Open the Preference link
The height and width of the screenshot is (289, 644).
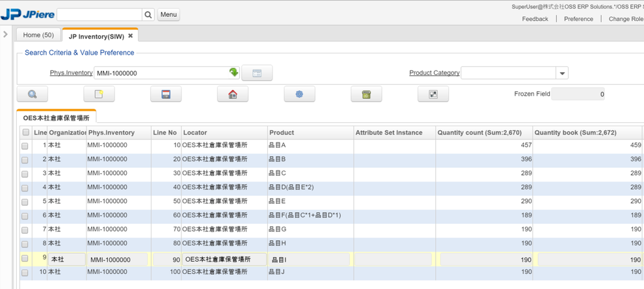pyautogui.click(x=578, y=19)
